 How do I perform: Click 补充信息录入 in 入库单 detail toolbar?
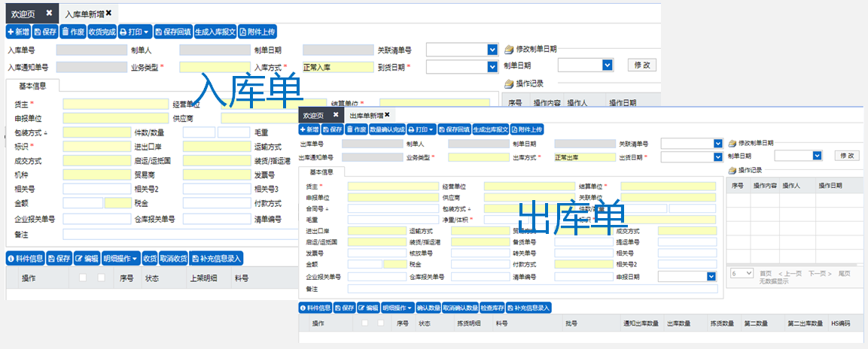[x=216, y=258]
